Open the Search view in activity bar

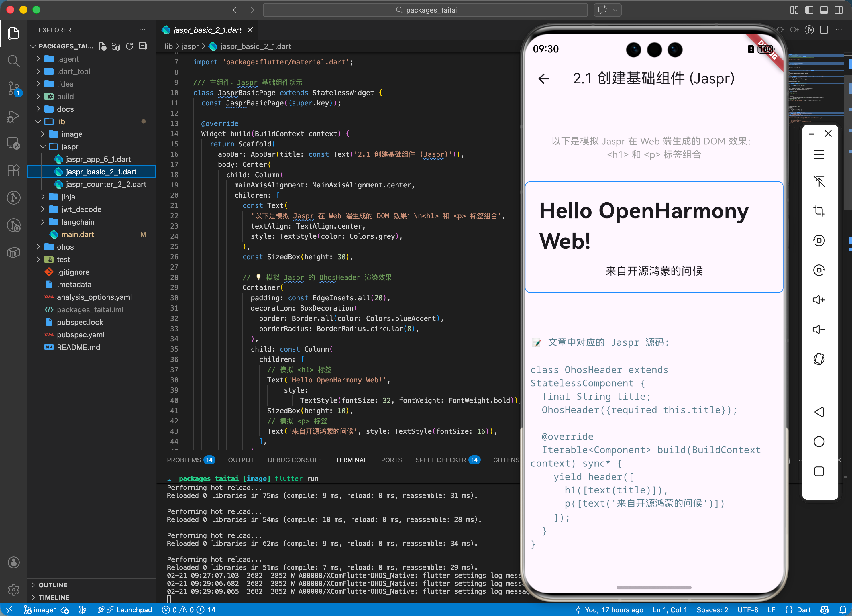[x=13, y=61]
